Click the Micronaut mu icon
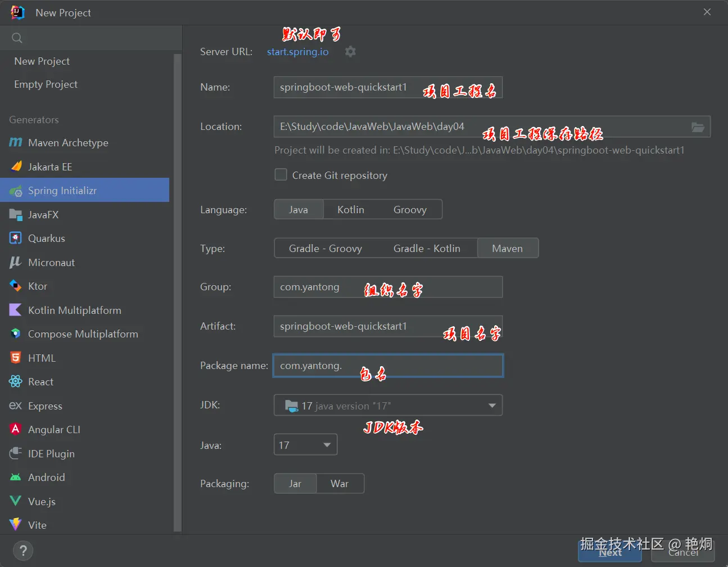Screen dimensions: 728x567 pyautogui.click(x=16, y=262)
